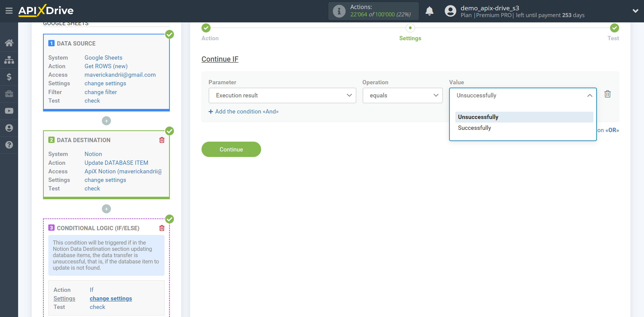Click the bell notification icon
The width and height of the screenshot is (644, 317).
point(431,11)
